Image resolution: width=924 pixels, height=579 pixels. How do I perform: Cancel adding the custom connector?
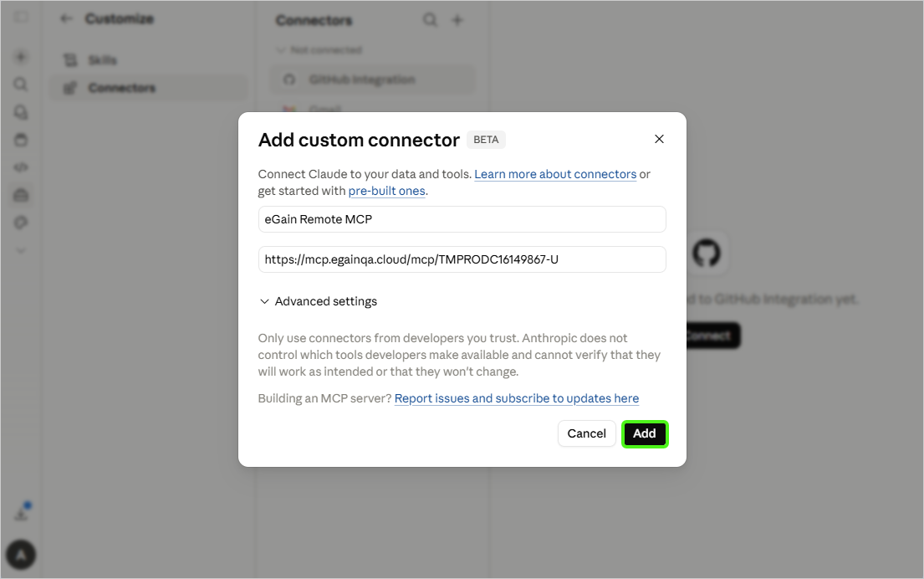pos(586,434)
